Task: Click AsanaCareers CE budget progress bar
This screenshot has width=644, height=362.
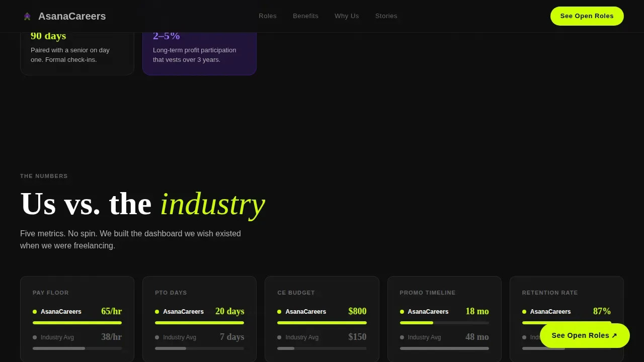Action: 322,323
